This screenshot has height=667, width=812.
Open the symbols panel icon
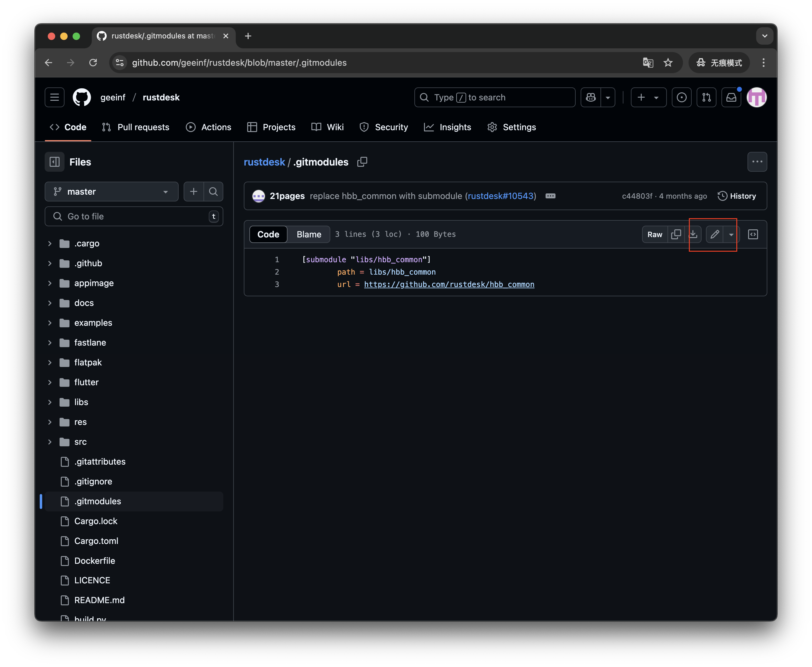tap(753, 234)
